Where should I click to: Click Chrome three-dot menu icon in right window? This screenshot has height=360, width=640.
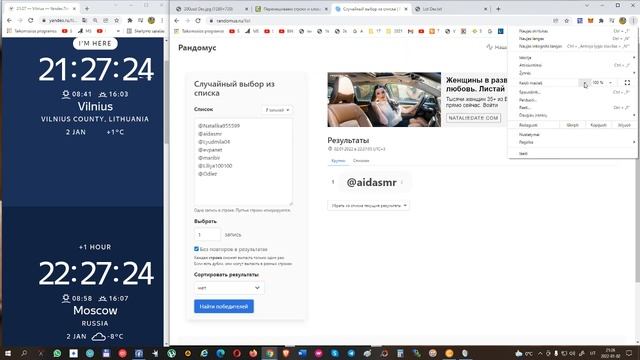(633, 20)
